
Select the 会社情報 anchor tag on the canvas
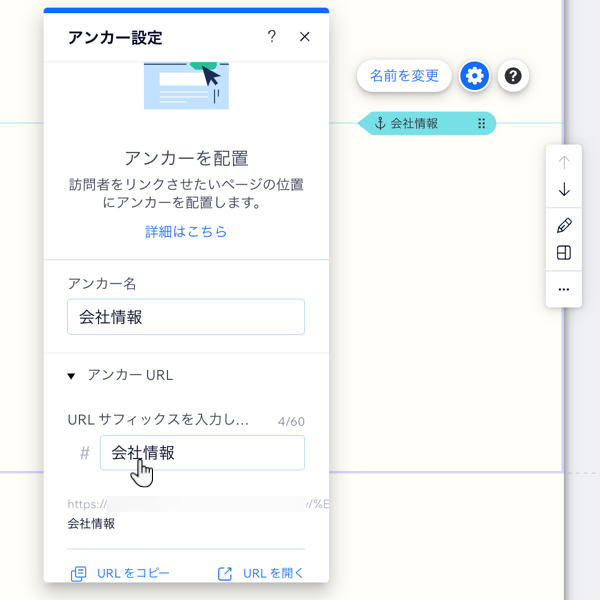pos(427,123)
